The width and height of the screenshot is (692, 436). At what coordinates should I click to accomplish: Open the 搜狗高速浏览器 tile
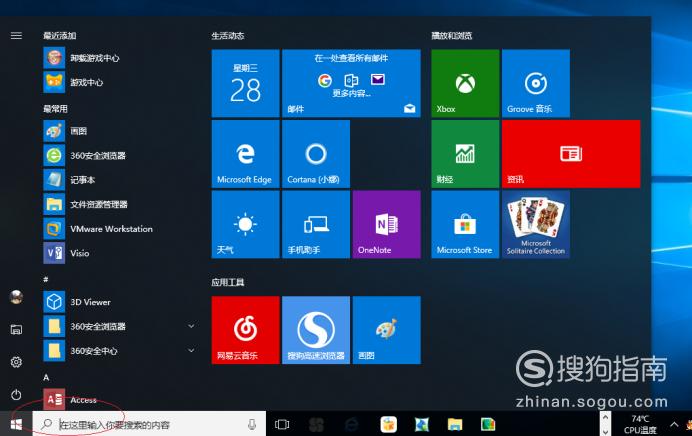[316, 330]
